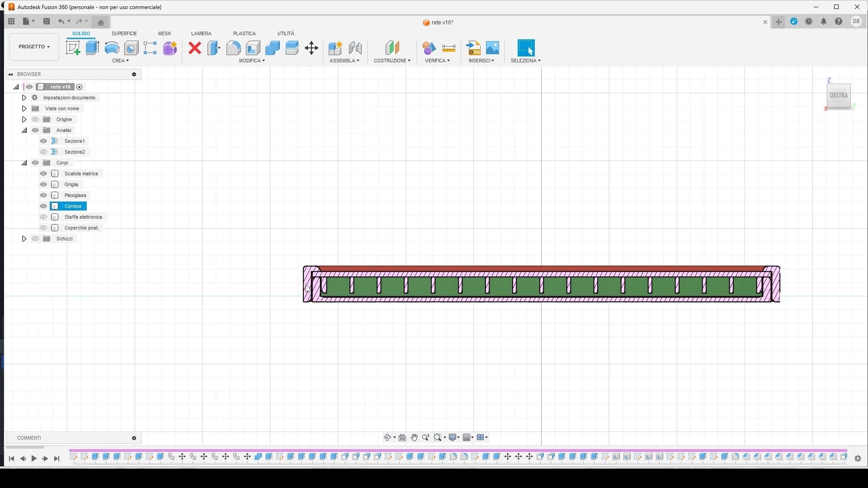Click the Insert SVG icon
The width and height of the screenshot is (868, 488).
coord(473,48)
